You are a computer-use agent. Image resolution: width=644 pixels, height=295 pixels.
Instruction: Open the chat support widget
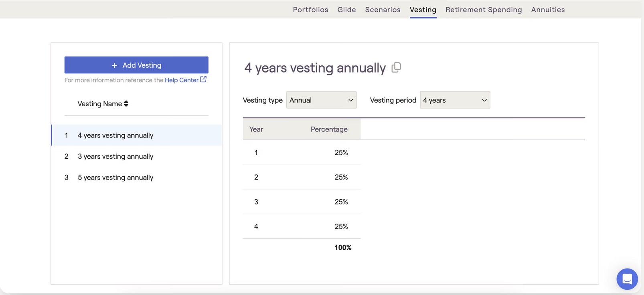627,279
